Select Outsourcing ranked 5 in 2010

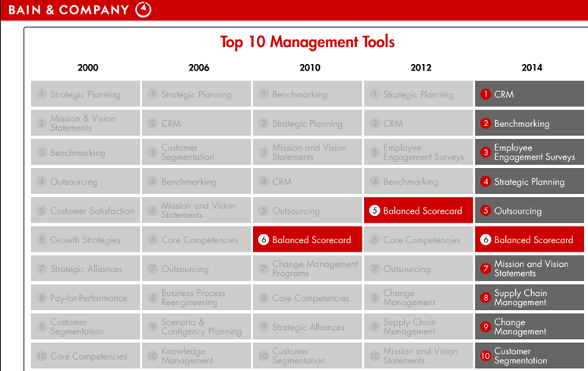308,210
